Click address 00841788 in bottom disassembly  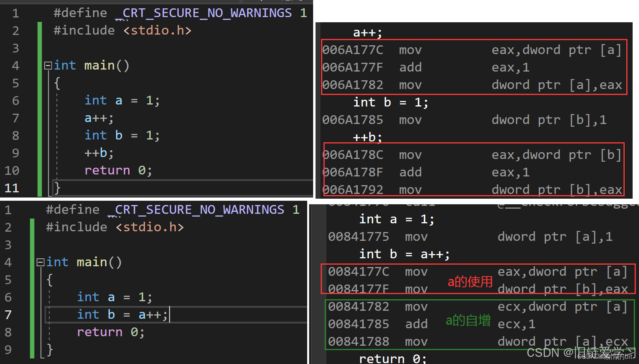[x=358, y=342]
